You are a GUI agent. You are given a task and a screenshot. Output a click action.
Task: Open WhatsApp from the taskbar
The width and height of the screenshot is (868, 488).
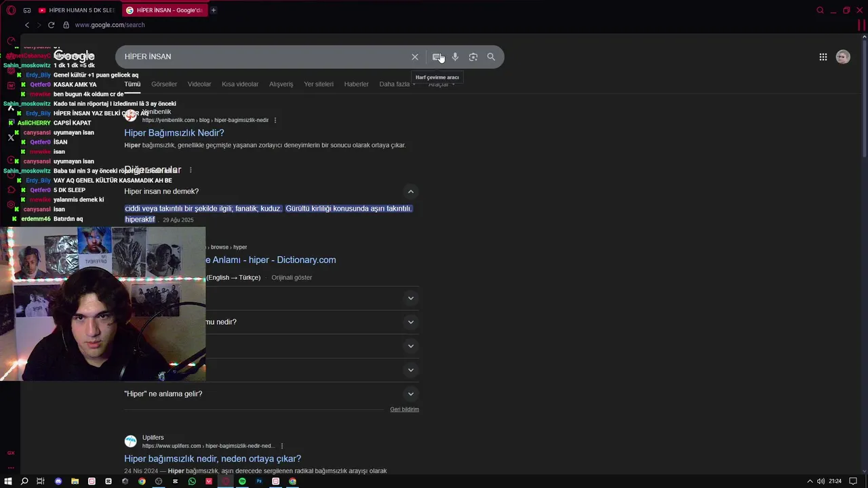pyautogui.click(x=192, y=481)
